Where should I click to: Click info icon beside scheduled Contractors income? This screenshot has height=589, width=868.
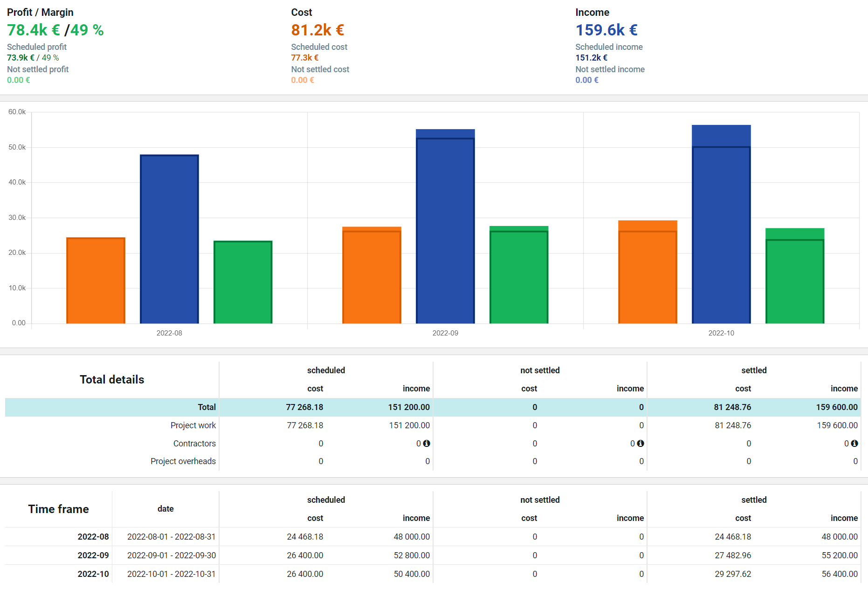[x=427, y=443]
